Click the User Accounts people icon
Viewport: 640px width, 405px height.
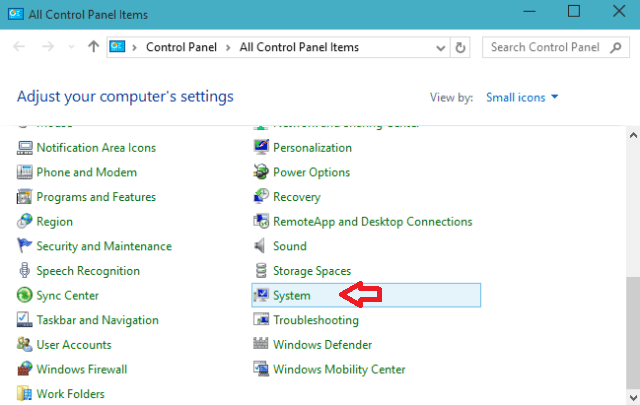24,345
